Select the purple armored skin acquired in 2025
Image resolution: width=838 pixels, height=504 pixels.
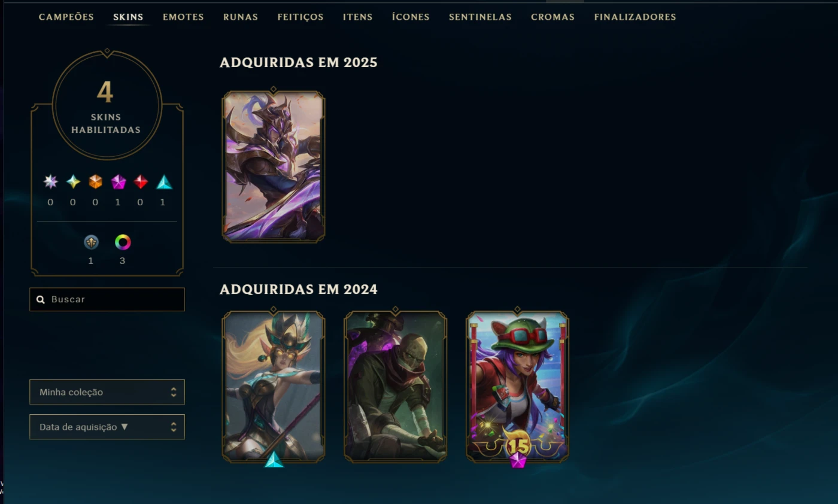(274, 166)
